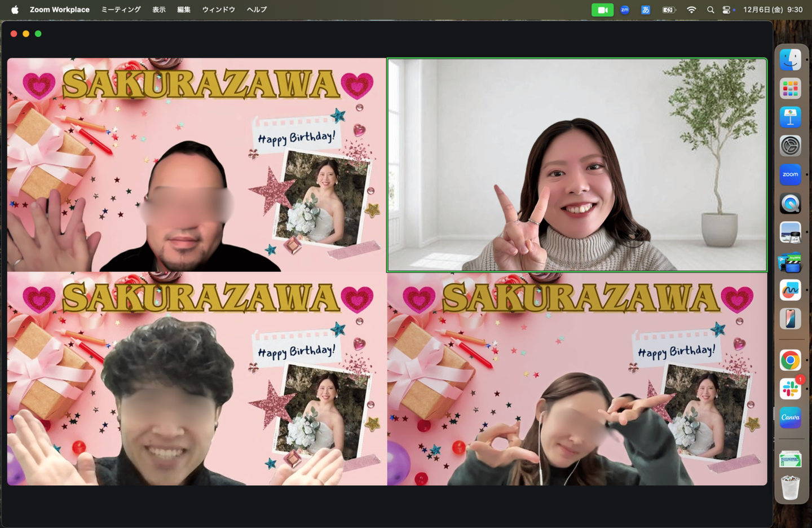Click the green camera-in-use indicator

tap(602, 10)
